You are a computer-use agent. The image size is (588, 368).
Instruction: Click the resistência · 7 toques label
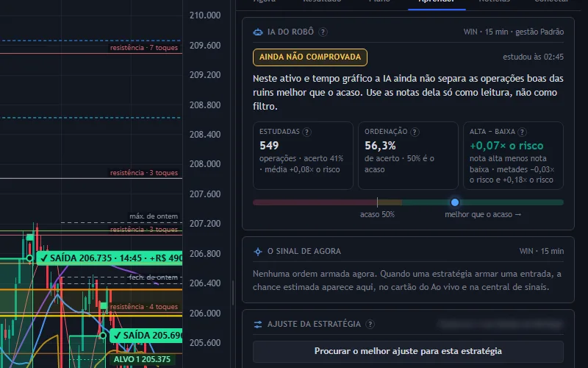[144, 48]
